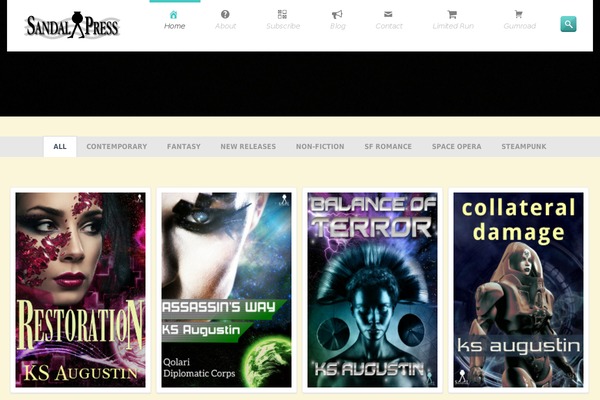Open the Subscribe menu link
Screen dimensions: 600x400
[x=283, y=26]
